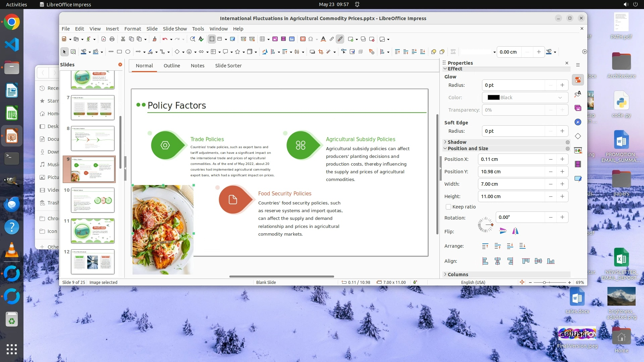Click the Flip Horizontally icon in Properties
The height and width of the screenshot is (362, 644).
(515, 231)
